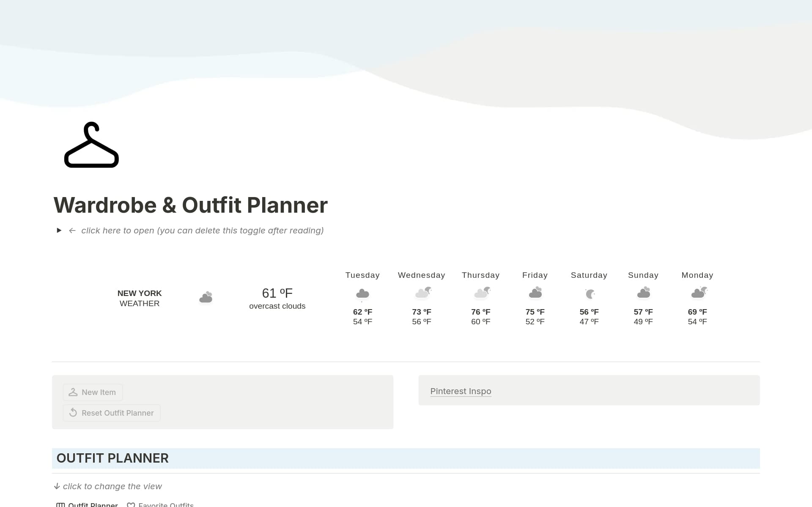
Task: Click Tuesday's high of 62 ºF
Action: (x=362, y=312)
